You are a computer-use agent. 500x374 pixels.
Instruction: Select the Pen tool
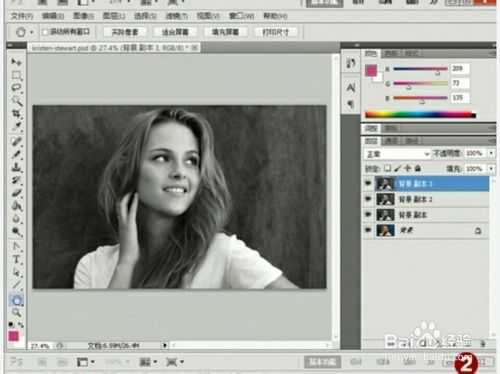(x=16, y=246)
